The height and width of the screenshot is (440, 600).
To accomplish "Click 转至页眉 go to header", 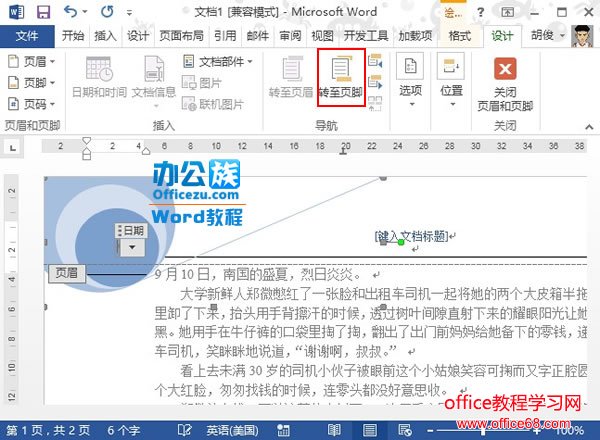I will 291,77.
